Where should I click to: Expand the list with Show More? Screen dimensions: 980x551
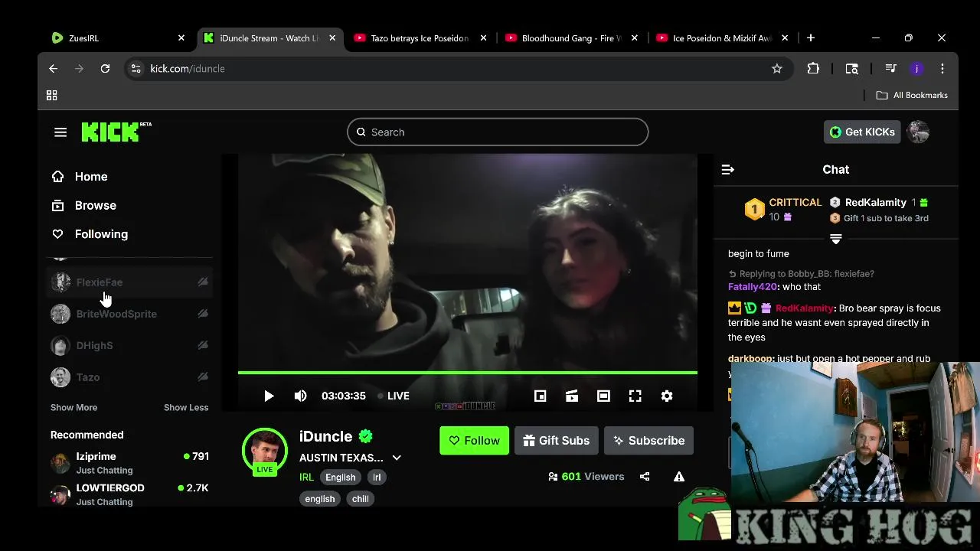point(73,408)
